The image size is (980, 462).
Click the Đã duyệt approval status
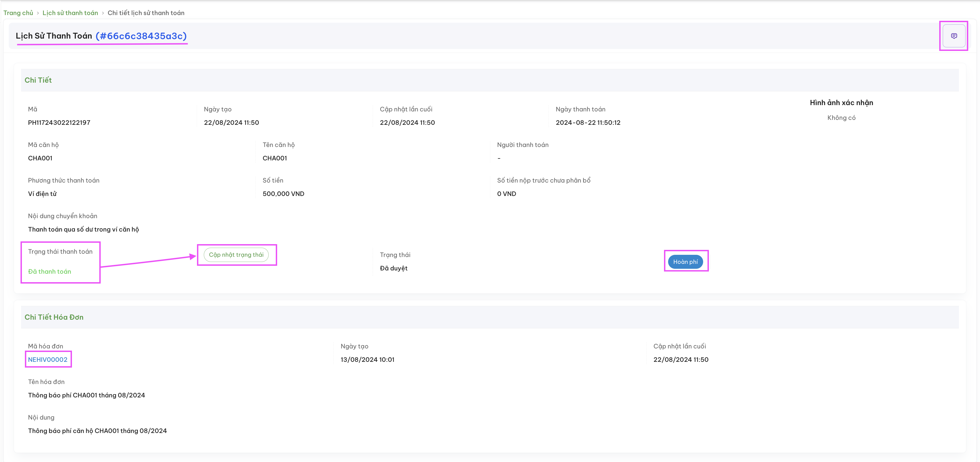393,268
